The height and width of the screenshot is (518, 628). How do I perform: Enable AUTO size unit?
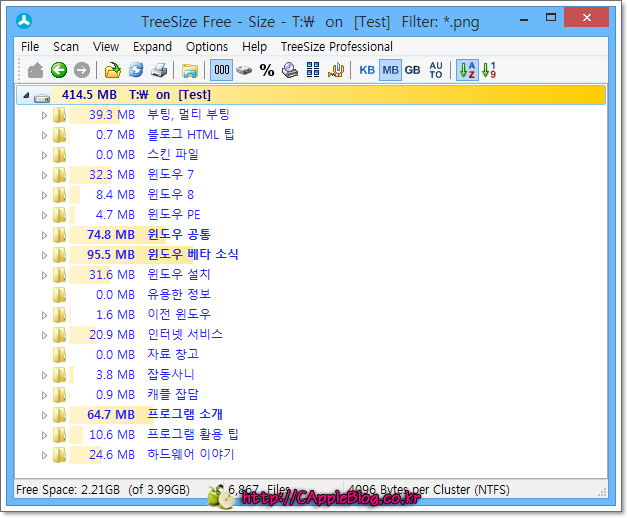click(x=436, y=70)
